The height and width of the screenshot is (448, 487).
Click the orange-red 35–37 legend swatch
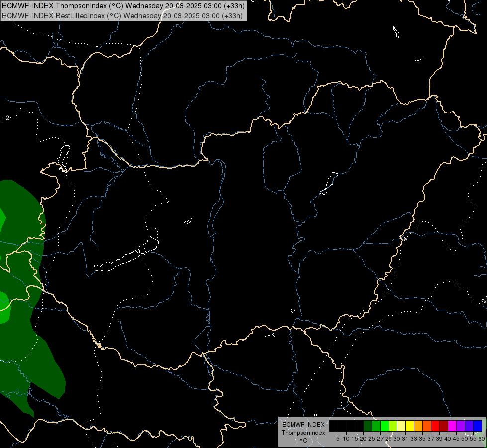coord(427,426)
